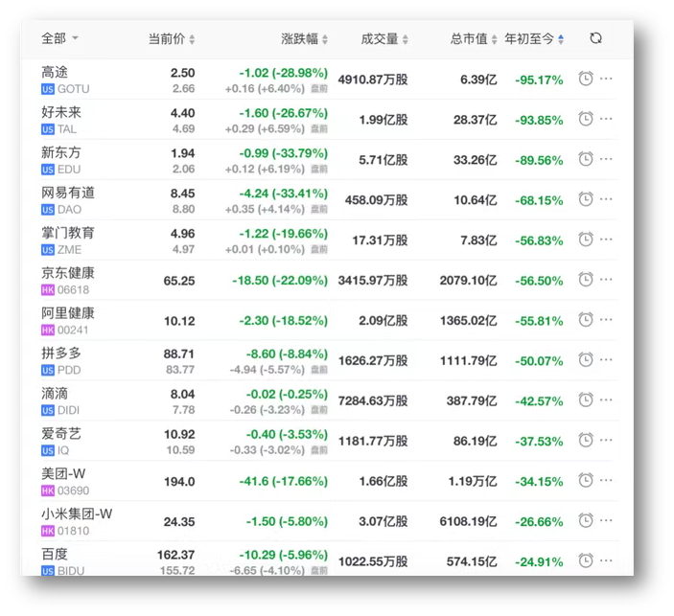Select the 百度 stock name
The width and height of the screenshot is (674, 616).
[55, 554]
